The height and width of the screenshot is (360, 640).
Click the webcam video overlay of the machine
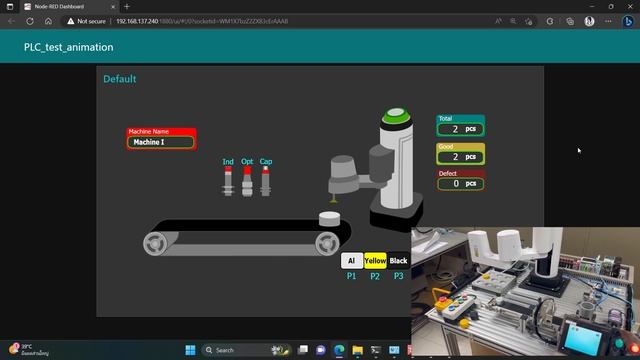point(525,291)
